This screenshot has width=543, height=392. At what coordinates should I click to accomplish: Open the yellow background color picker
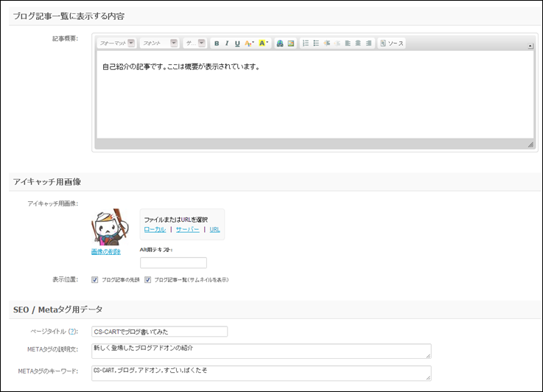pos(263,43)
